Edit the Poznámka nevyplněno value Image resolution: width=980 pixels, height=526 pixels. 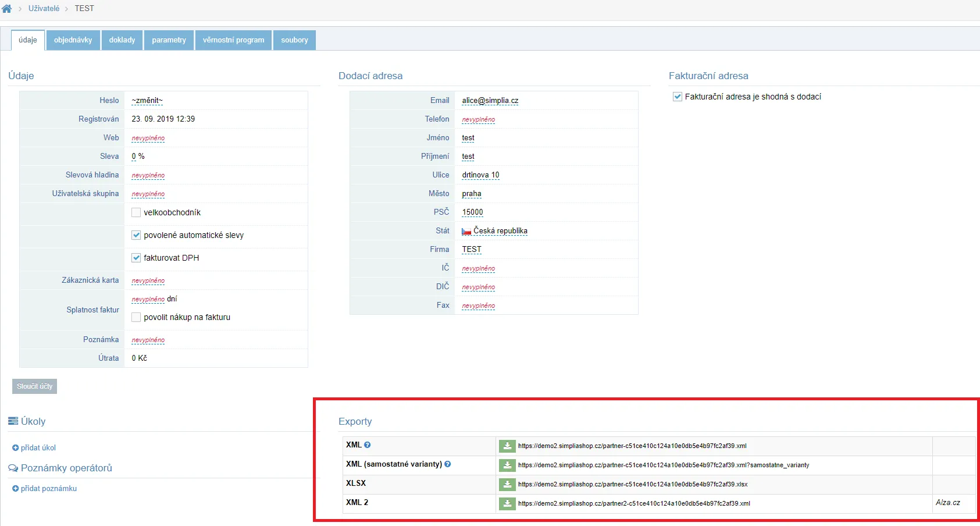(148, 340)
